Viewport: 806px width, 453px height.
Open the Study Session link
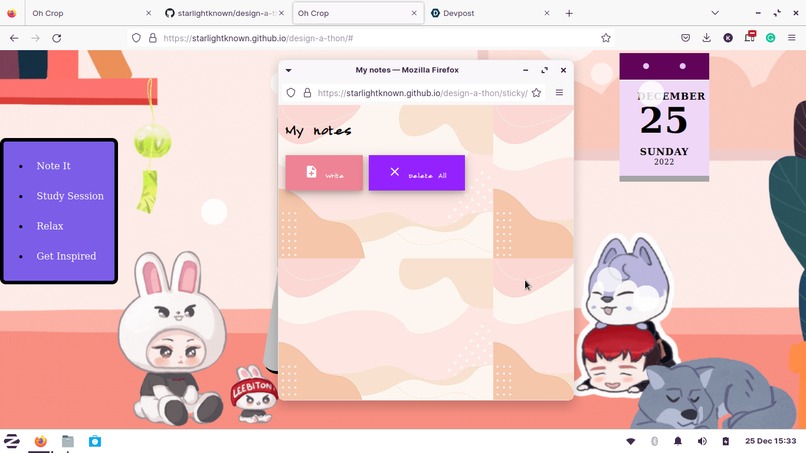[x=70, y=196]
